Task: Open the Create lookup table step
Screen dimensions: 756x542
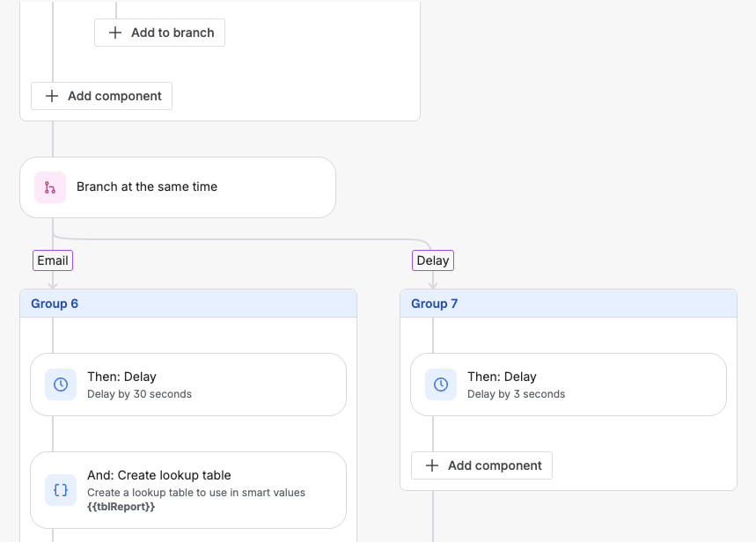Action: pos(188,490)
